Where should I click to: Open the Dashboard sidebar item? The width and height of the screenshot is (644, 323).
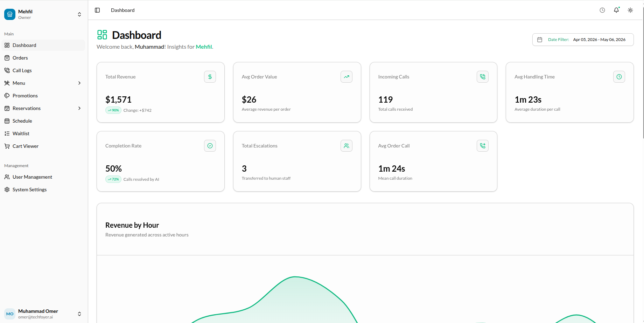(44, 45)
